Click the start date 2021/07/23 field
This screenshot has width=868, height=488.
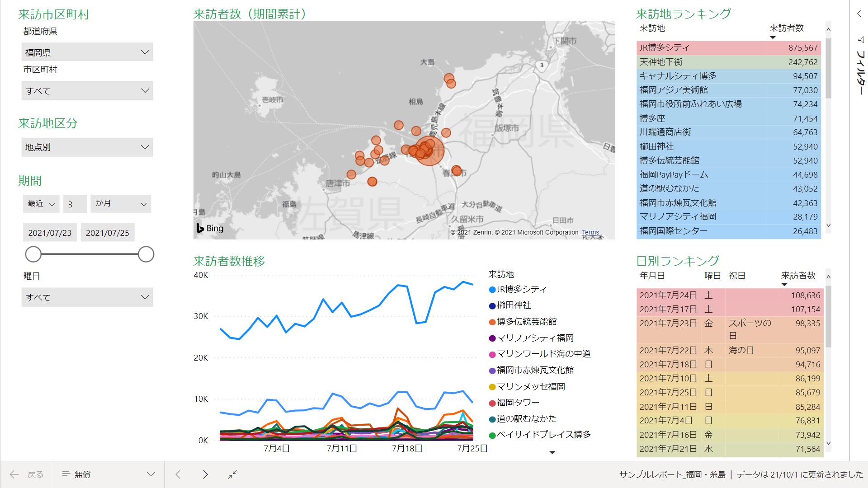[50, 233]
